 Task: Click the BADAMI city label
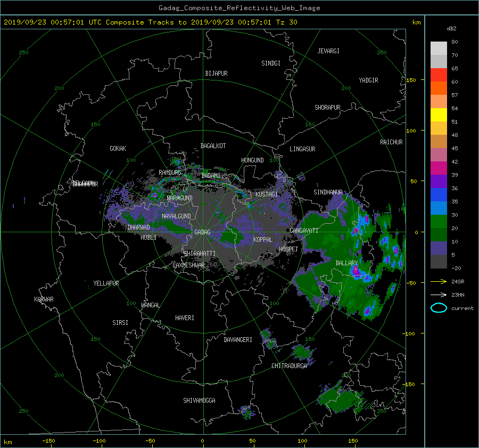coord(211,176)
